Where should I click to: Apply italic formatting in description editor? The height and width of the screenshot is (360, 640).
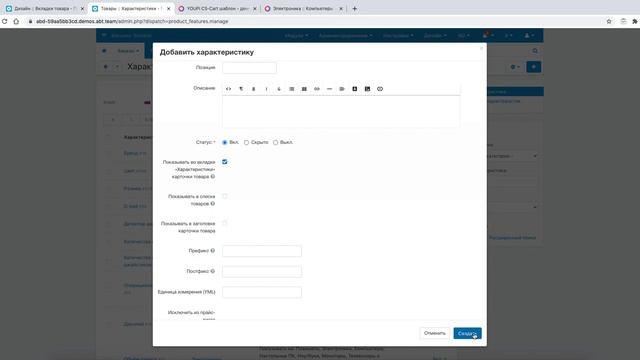coord(266,89)
